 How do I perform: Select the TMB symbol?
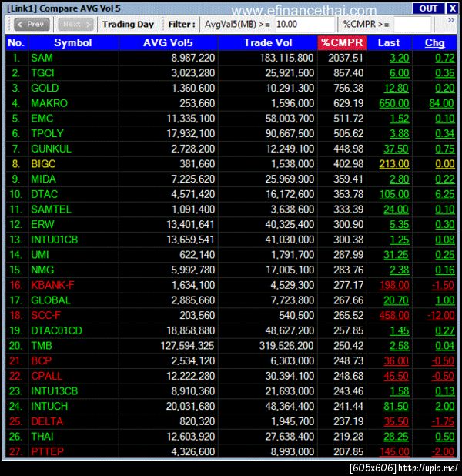coord(42,346)
